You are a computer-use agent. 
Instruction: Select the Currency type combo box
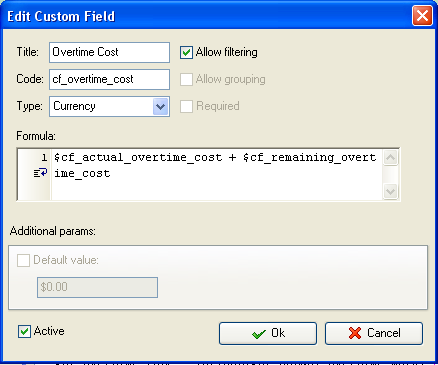[x=109, y=107]
